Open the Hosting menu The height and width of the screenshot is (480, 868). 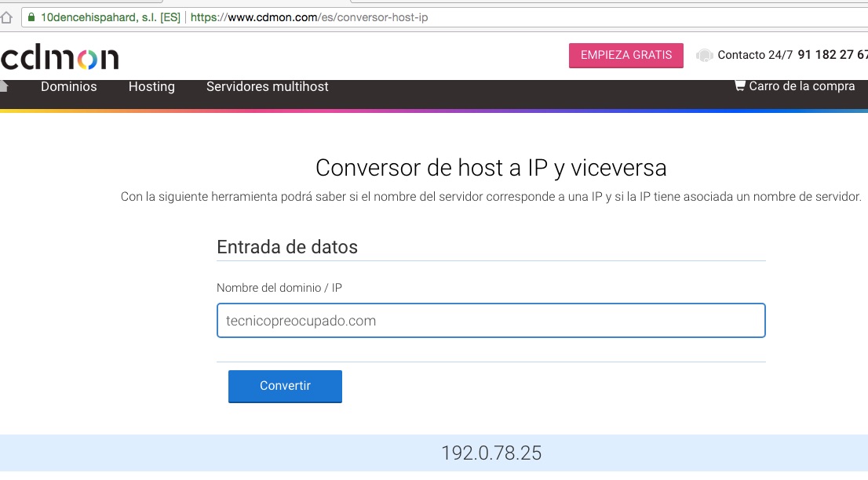point(151,86)
